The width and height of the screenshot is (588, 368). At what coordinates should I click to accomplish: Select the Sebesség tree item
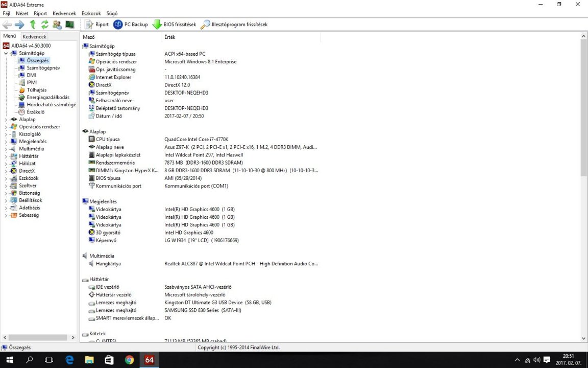tap(29, 215)
